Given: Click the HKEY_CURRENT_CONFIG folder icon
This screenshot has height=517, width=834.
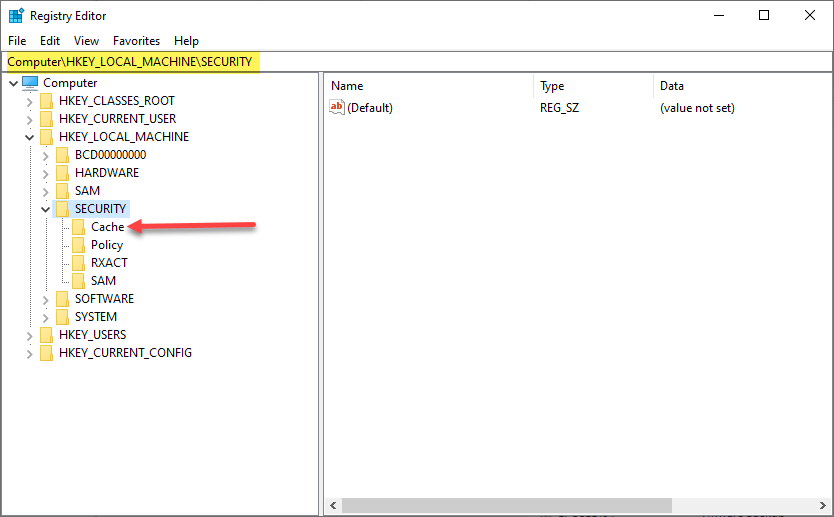Looking at the screenshot, I should coord(47,353).
